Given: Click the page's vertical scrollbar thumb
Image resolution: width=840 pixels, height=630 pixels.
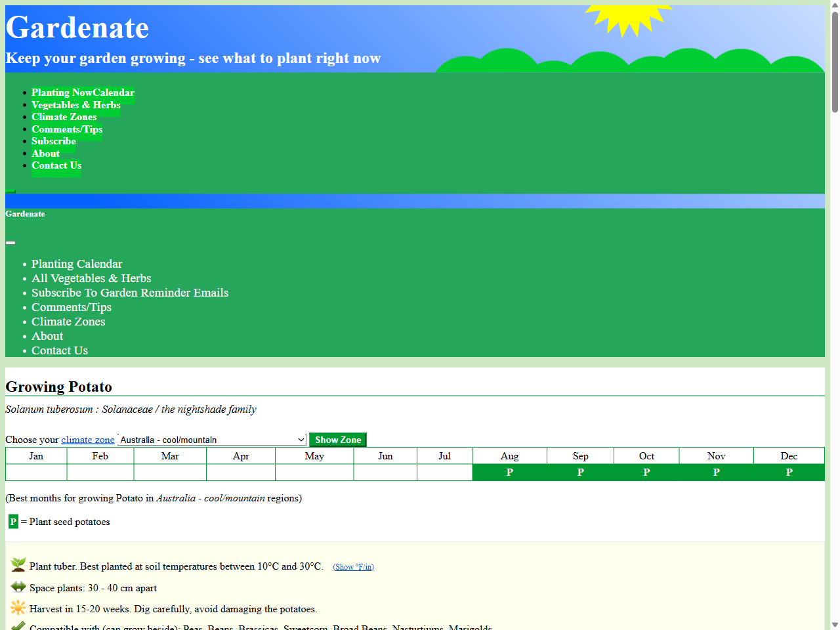Looking at the screenshot, I should pos(835,62).
